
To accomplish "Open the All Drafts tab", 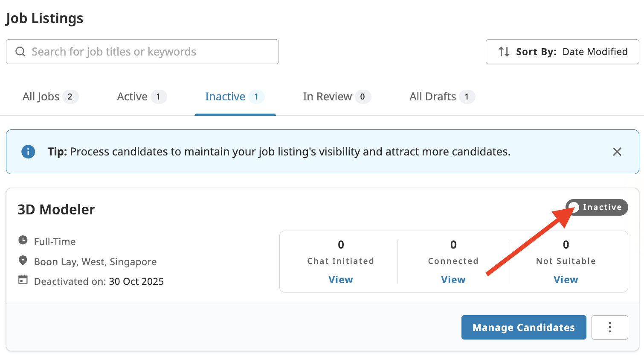I will pos(441,97).
